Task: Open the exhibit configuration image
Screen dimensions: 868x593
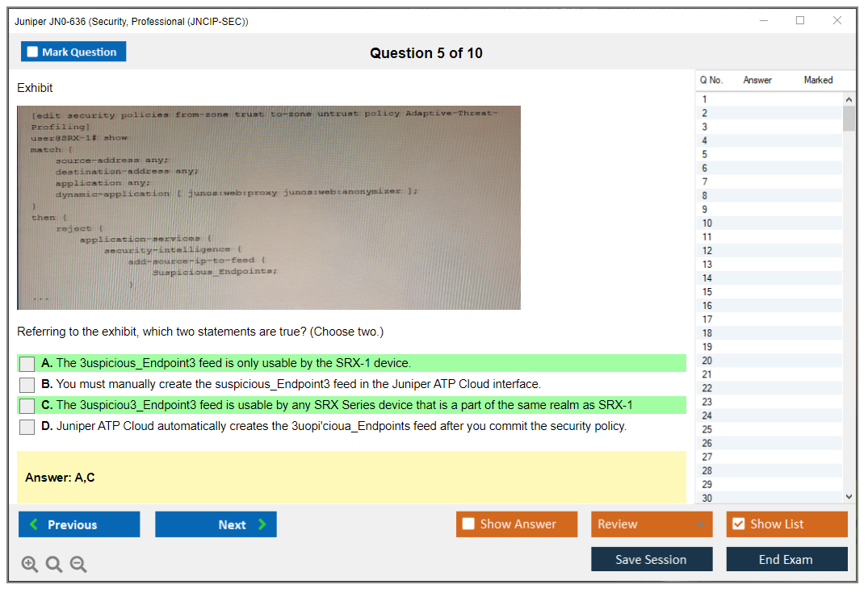Action: 269,207
